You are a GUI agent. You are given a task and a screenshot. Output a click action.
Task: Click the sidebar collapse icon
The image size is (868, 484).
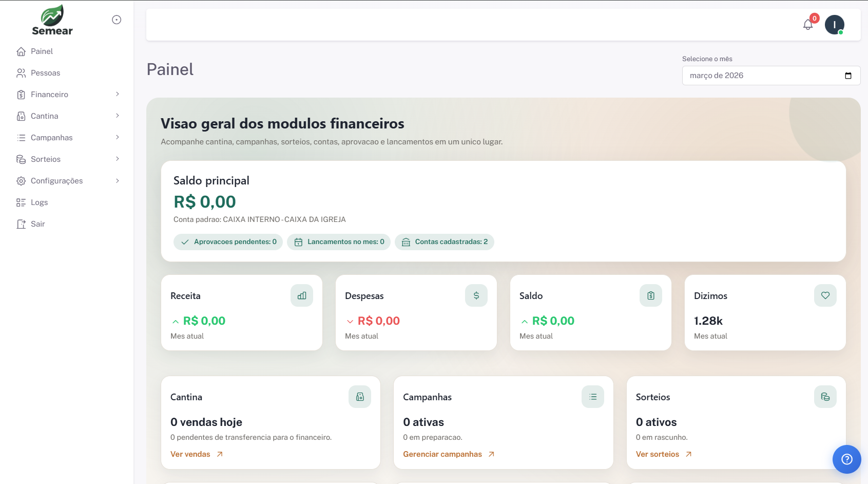click(x=116, y=19)
